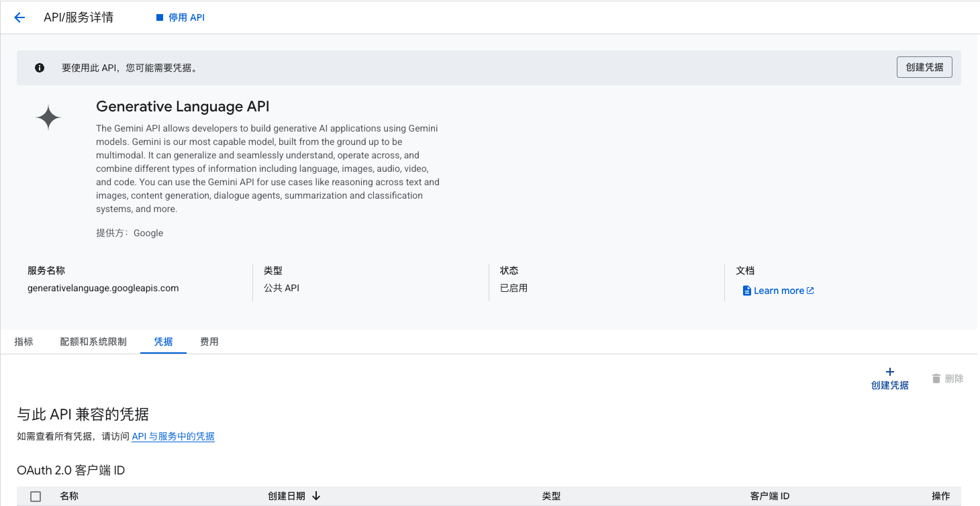Click the document icon beside Learn more
980x506 pixels.
pyautogui.click(x=746, y=291)
